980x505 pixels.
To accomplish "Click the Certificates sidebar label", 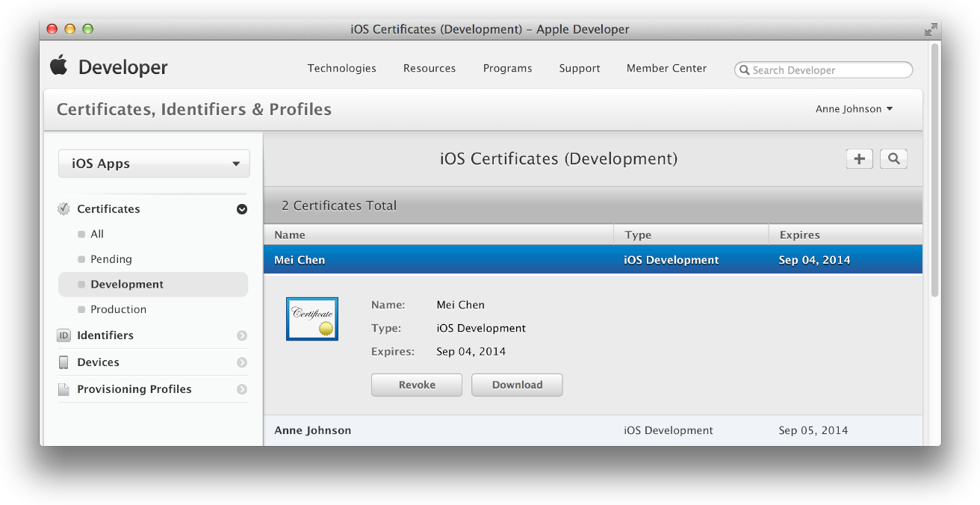I will click(x=108, y=209).
